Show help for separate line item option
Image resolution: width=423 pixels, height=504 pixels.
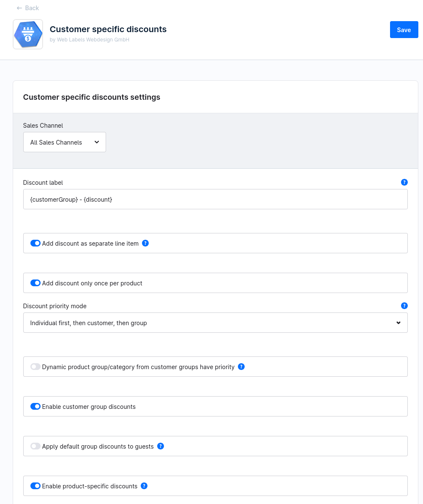145,243
